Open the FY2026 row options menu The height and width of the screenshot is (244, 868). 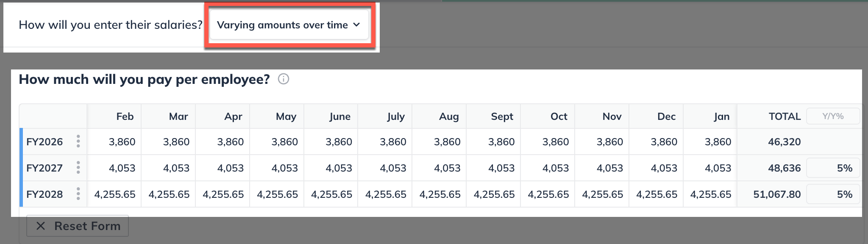[x=78, y=141]
